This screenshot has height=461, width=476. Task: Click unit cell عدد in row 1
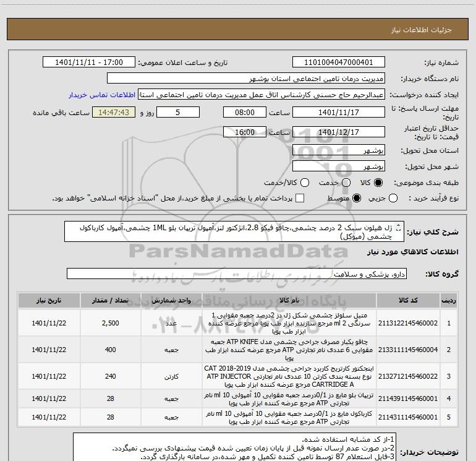(x=171, y=323)
